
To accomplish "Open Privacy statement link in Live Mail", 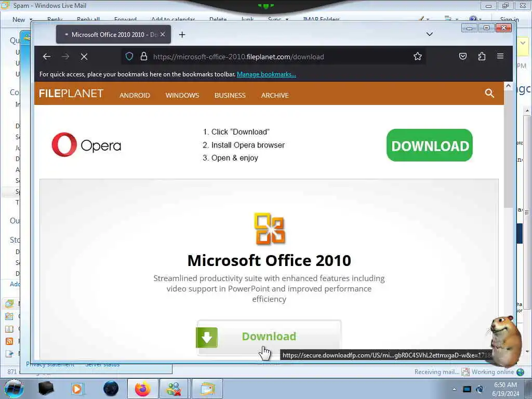I will tap(50, 364).
